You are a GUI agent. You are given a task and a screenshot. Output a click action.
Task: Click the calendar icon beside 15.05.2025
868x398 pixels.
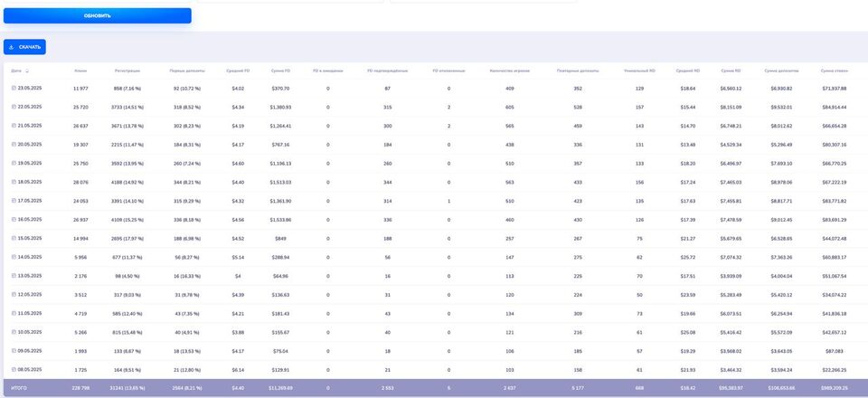click(14, 238)
